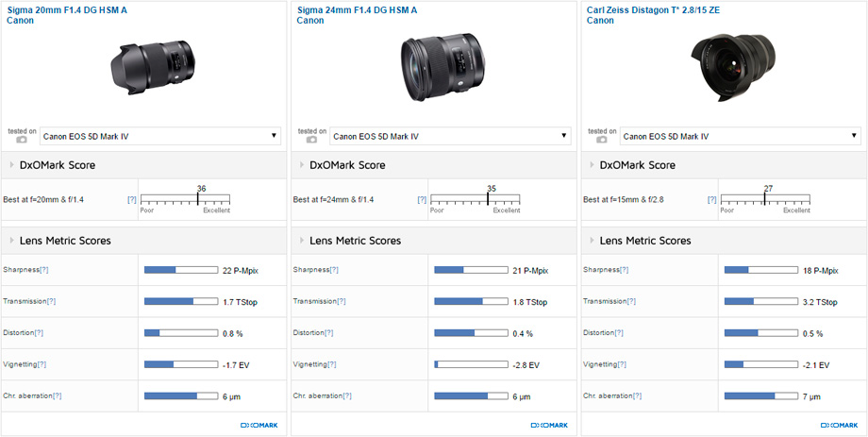Open camera dropdown for Sigma 24mm lens

450,136
